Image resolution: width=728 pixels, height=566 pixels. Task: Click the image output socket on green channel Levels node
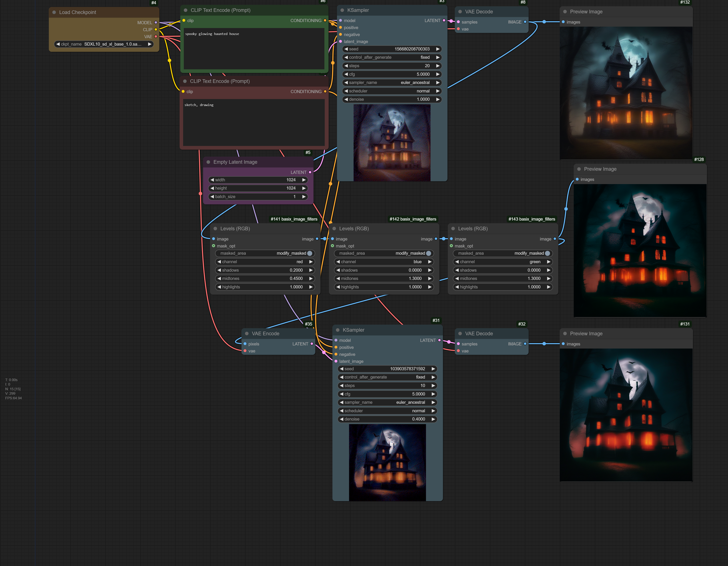pos(555,239)
